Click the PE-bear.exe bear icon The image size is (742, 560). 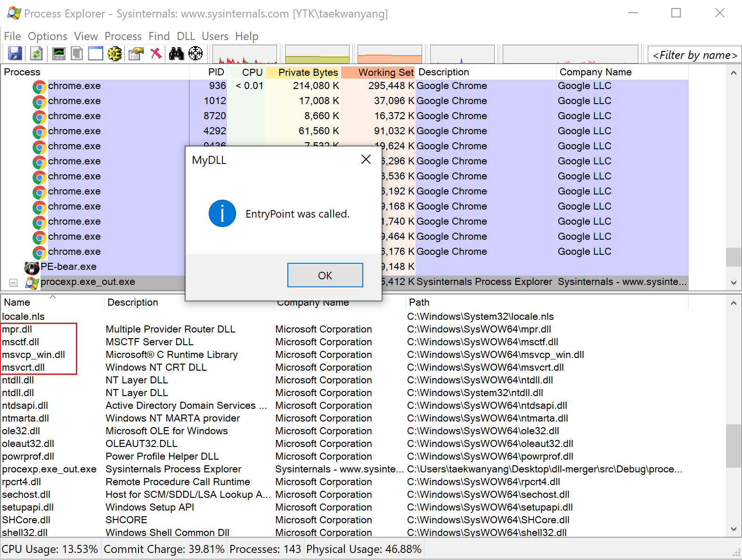pyautogui.click(x=32, y=268)
